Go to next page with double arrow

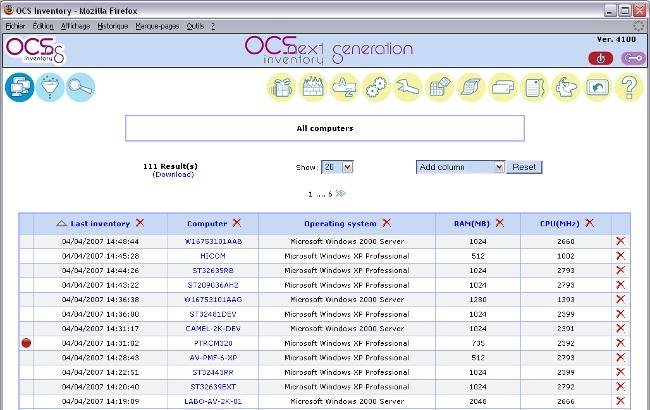(x=341, y=193)
